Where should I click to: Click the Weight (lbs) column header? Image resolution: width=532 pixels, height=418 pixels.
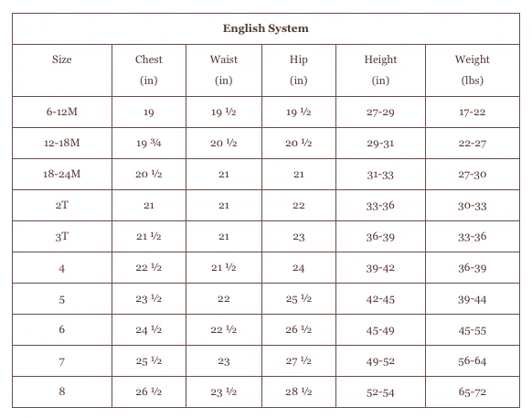click(x=473, y=70)
